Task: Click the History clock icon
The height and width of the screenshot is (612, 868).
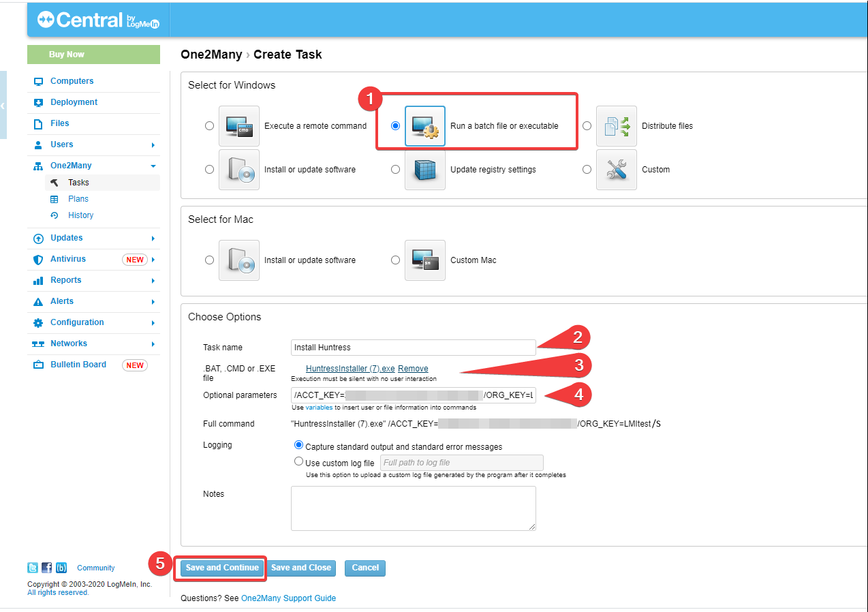Action: coord(55,215)
